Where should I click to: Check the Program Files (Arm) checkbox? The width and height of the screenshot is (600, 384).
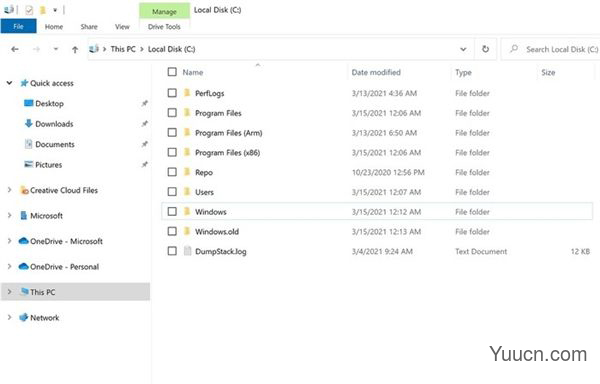(x=172, y=133)
